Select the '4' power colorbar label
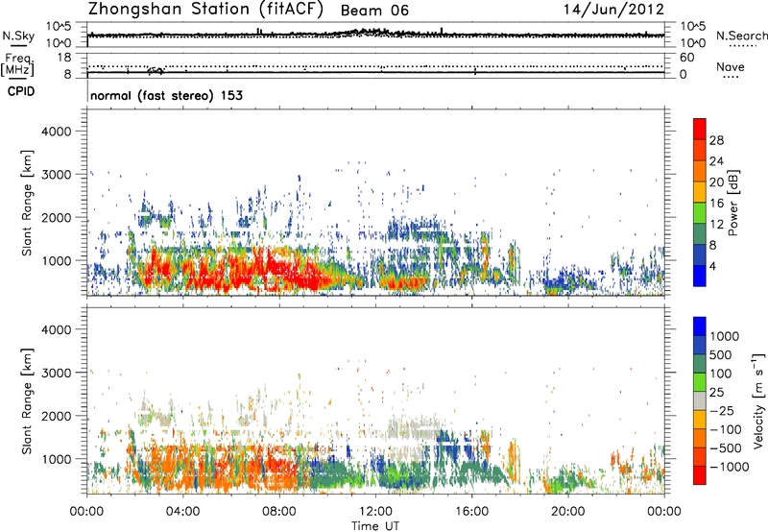 (713, 267)
